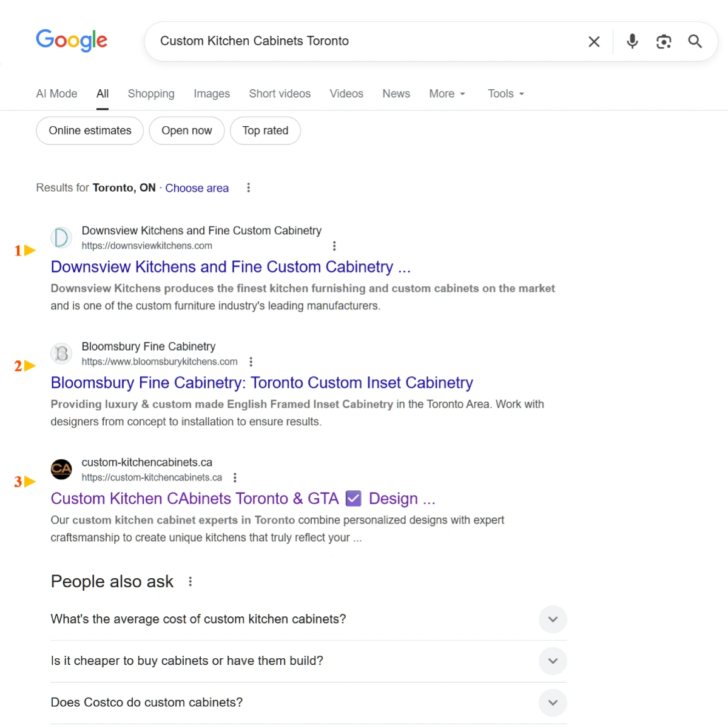This screenshot has height=728, width=728.
Task: Click the magnifying glass search icon
Action: [x=695, y=41]
